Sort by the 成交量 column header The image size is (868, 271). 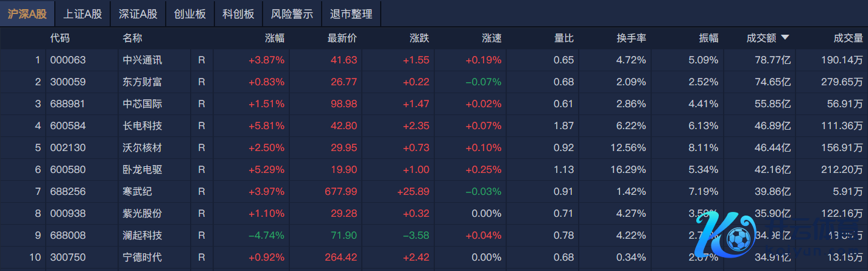(848, 38)
